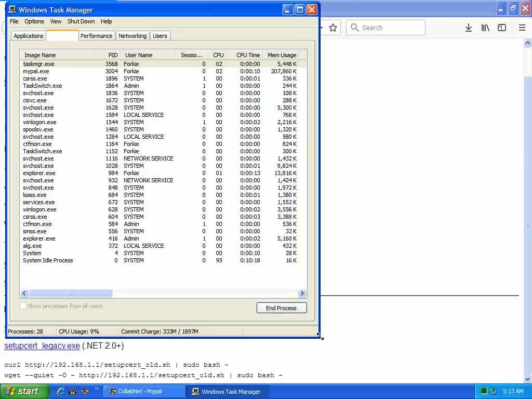532x399 pixels.
Task: Select the alg.exe process row
Action: 163,246
